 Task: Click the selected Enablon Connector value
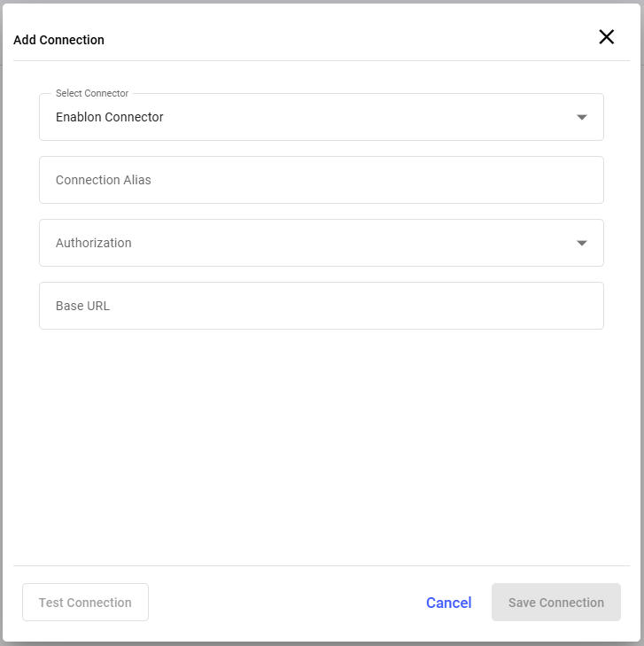tap(110, 117)
